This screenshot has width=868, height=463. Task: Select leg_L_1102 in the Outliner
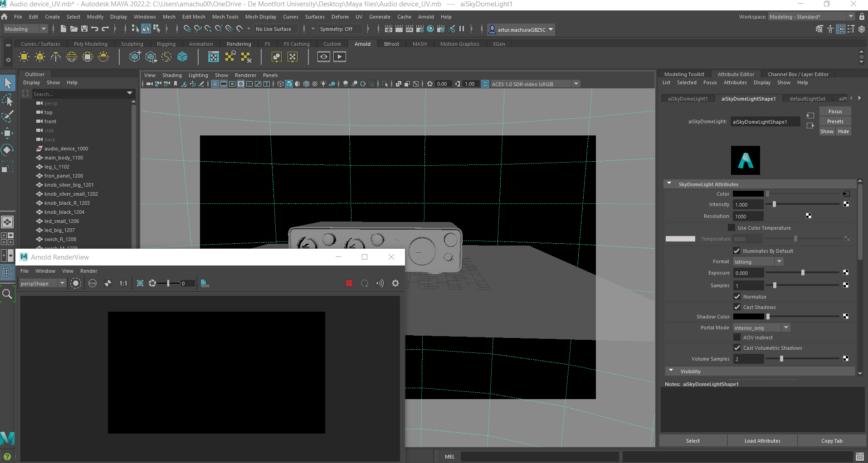pyautogui.click(x=56, y=167)
